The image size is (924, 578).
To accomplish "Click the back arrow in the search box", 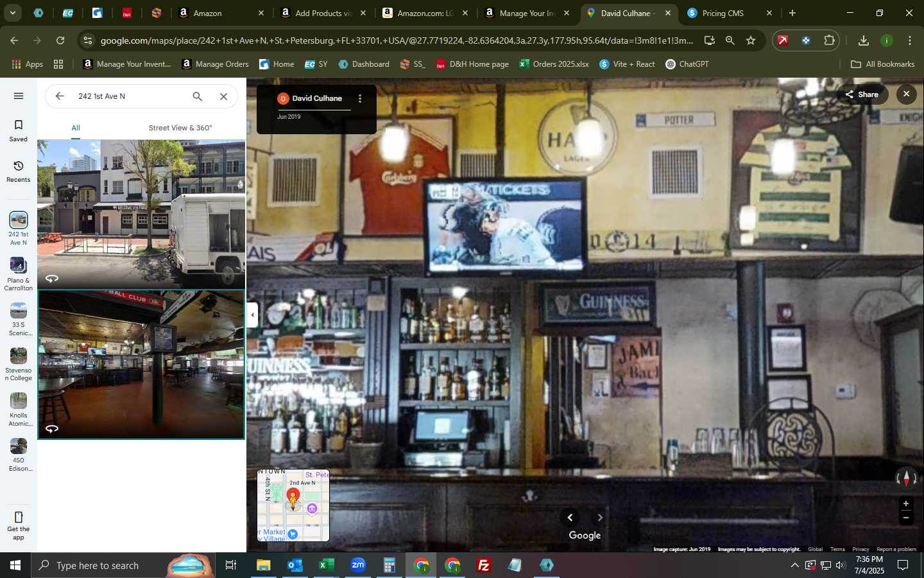I will point(59,96).
